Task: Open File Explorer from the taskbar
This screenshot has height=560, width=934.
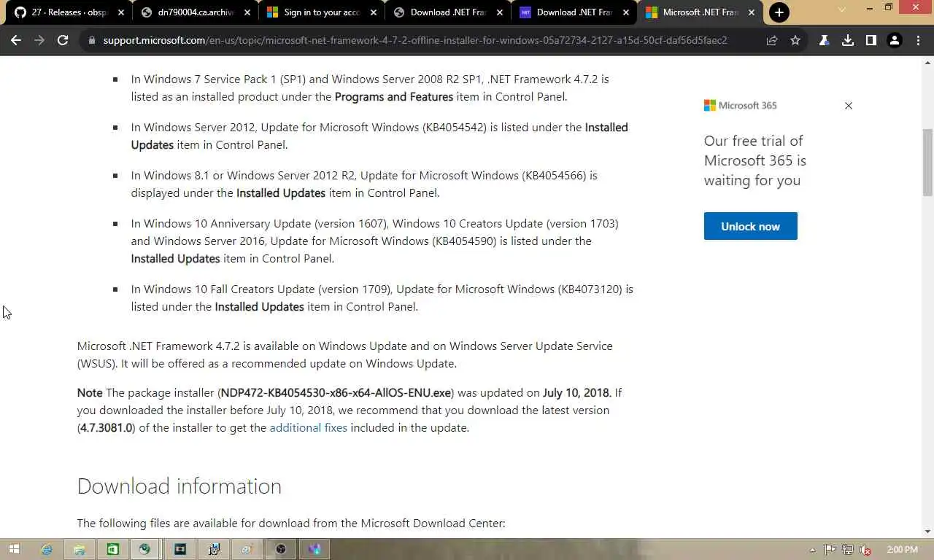Action: 80,549
